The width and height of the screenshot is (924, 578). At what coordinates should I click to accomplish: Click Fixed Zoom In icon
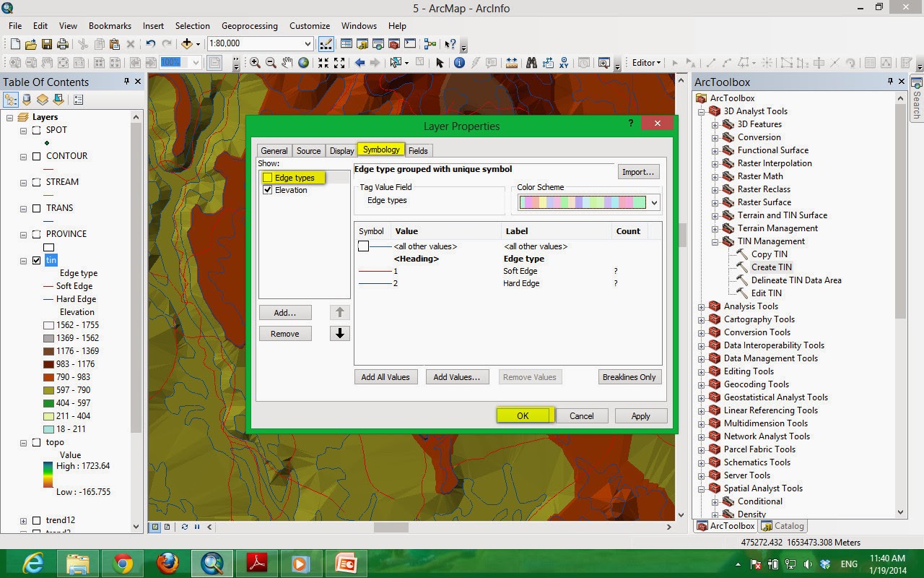click(323, 63)
